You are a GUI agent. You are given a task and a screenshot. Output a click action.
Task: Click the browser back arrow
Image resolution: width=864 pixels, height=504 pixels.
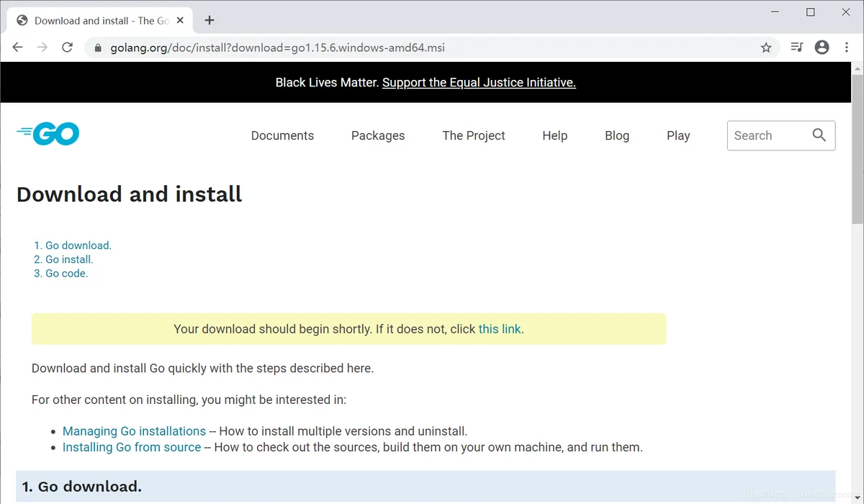18,48
